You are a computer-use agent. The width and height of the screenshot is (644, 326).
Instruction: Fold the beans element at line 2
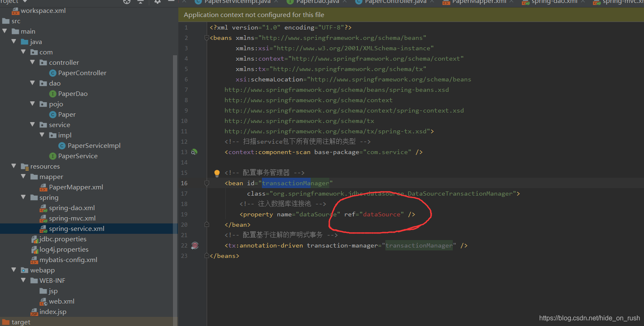[x=207, y=38]
